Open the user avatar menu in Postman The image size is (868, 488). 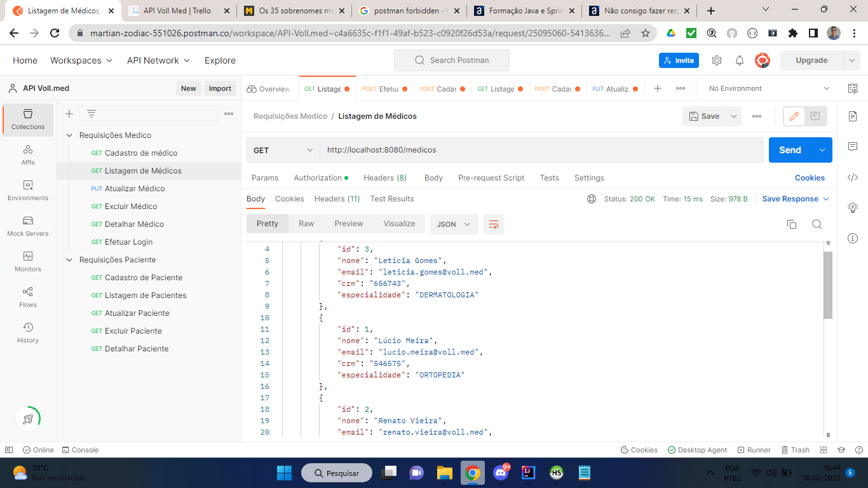click(x=763, y=60)
